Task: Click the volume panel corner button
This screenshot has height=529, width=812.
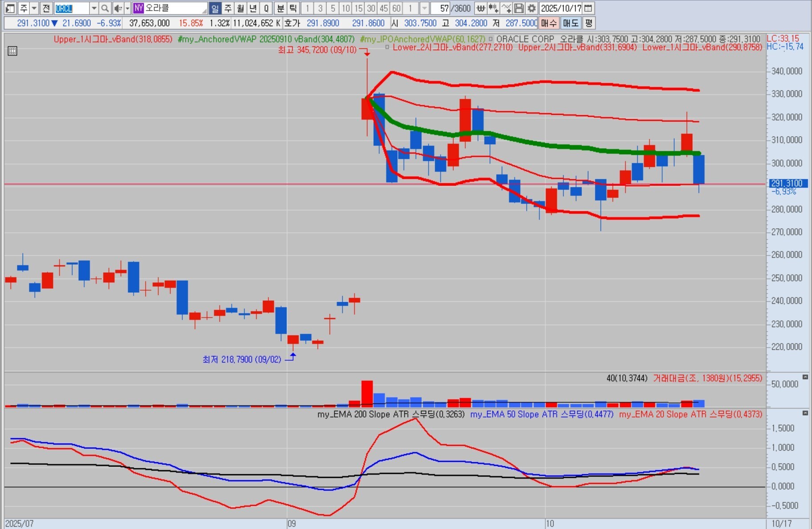Action: pos(805,377)
